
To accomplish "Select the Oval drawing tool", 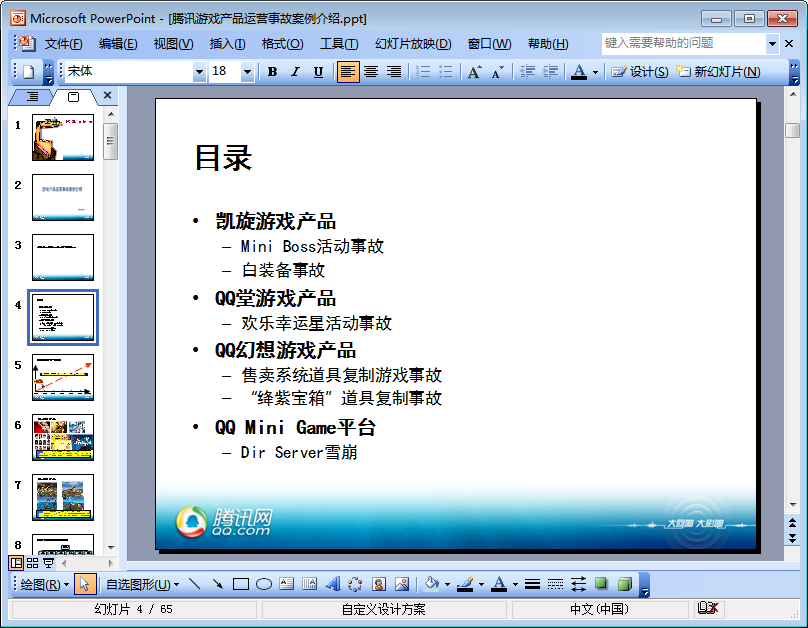I will point(264,584).
